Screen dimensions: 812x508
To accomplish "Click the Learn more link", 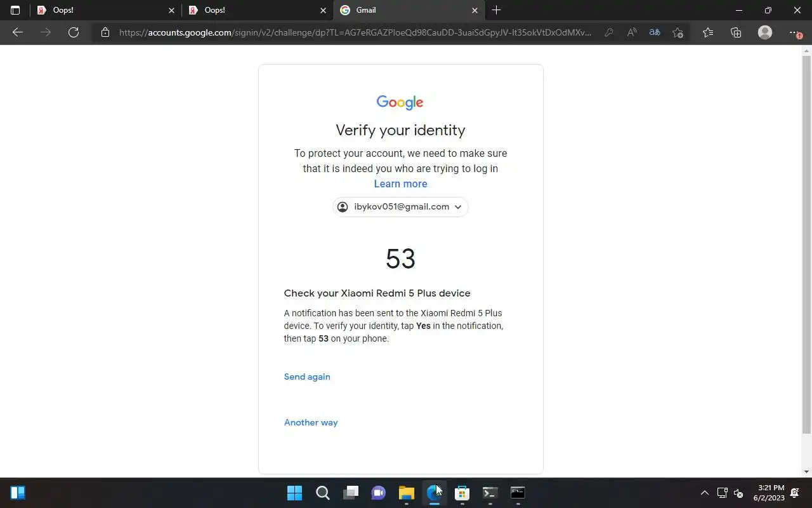I will point(400,184).
